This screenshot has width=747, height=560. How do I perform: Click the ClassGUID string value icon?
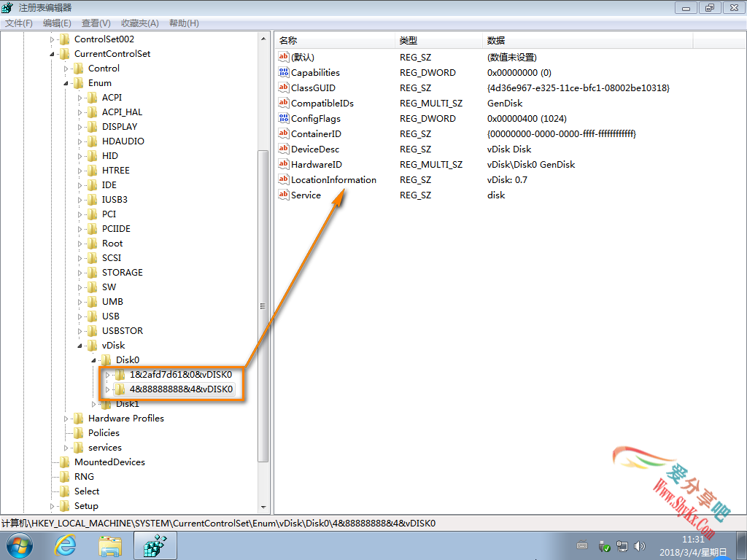pos(284,87)
